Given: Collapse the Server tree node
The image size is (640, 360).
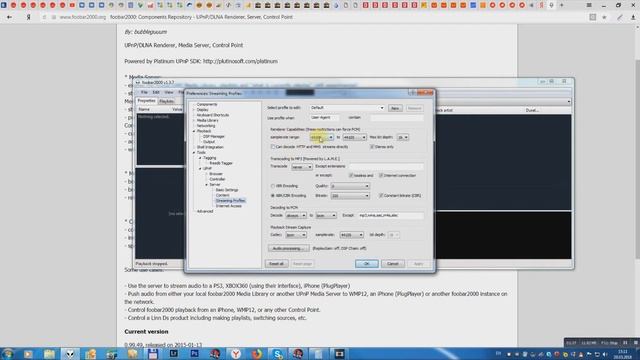Looking at the screenshot, I should pos(207,185).
